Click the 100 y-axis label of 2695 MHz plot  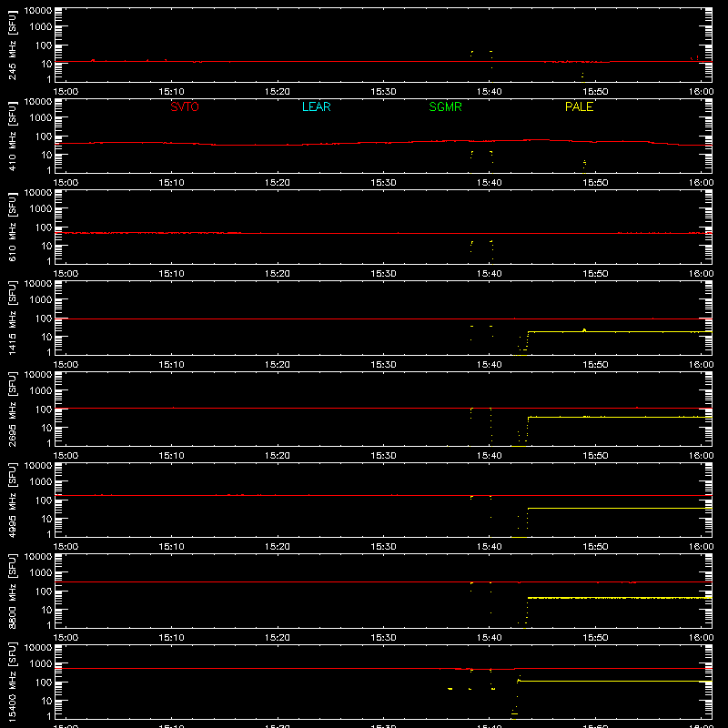point(44,409)
